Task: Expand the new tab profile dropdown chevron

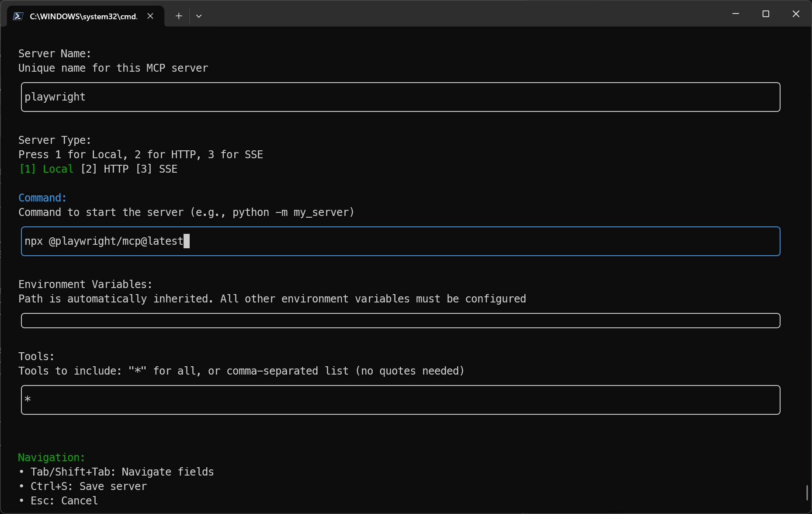Action: 199,16
